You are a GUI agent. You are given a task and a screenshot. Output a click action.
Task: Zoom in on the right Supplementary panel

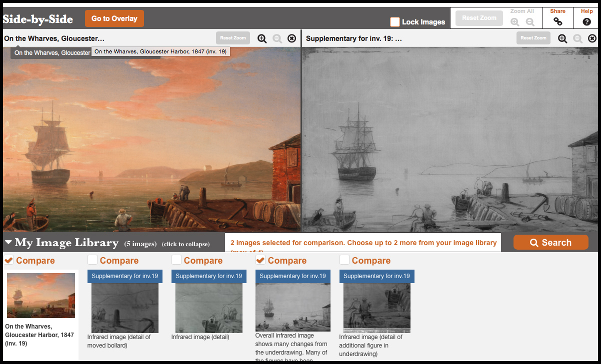click(x=562, y=38)
